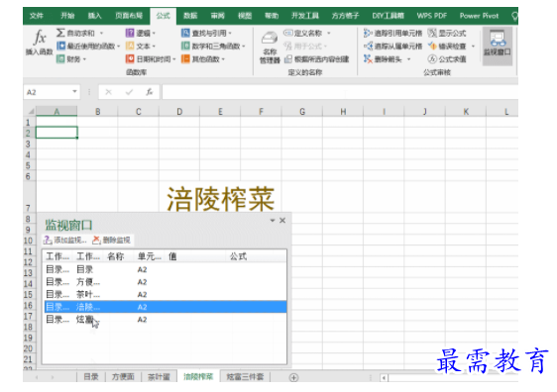
Task: Click the select-all corner triangle
Action: [31, 112]
